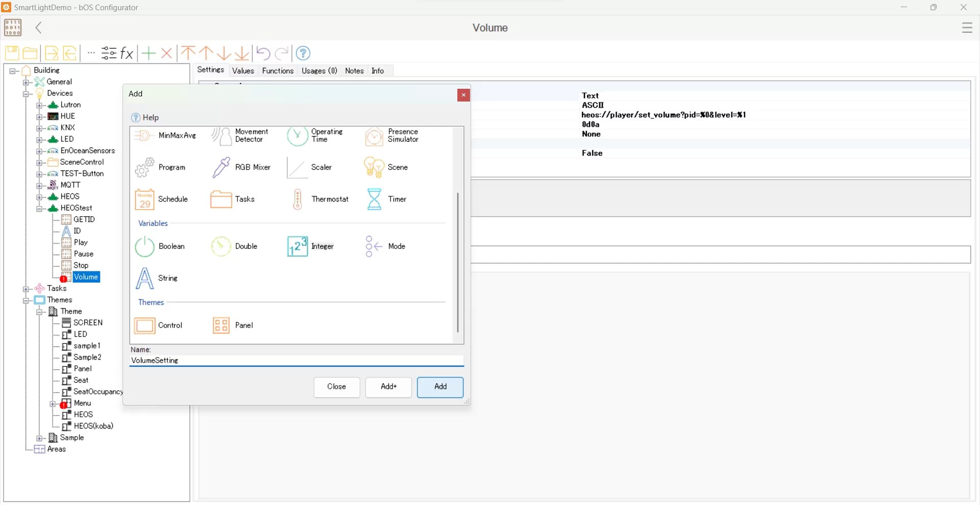Screen dimensions: 980x505
Task: Open the hamburger menu at top right
Action: [967, 28]
